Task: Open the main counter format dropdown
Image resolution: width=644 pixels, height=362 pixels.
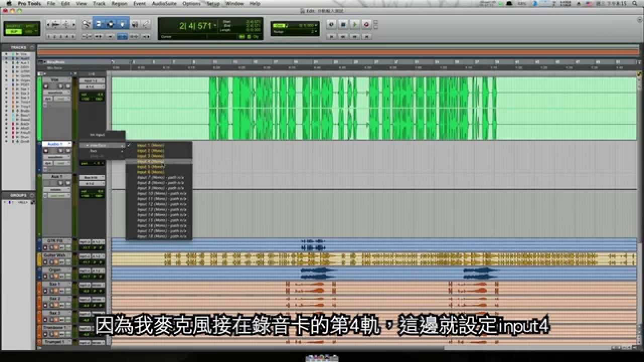Action: click(x=215, y=25)
